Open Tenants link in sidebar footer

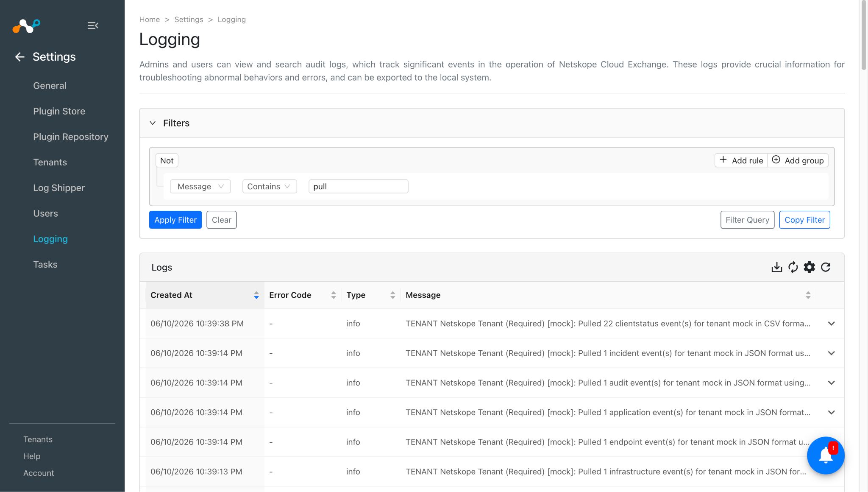point(38,439)
